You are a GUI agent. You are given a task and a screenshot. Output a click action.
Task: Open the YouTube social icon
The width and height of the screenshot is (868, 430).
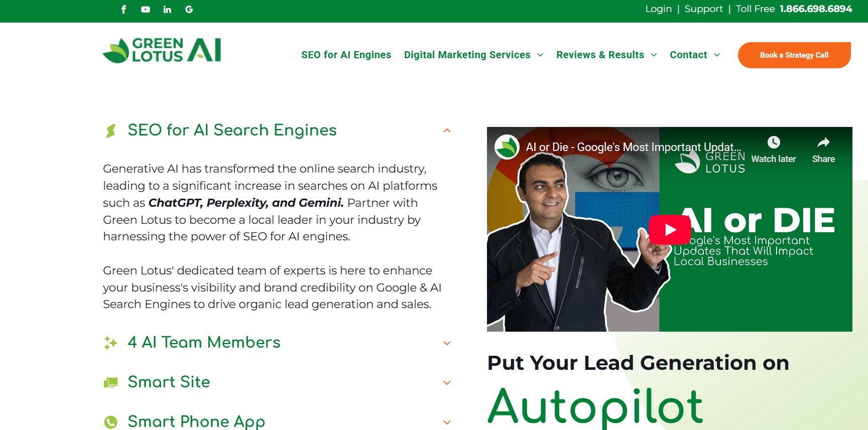146,10
